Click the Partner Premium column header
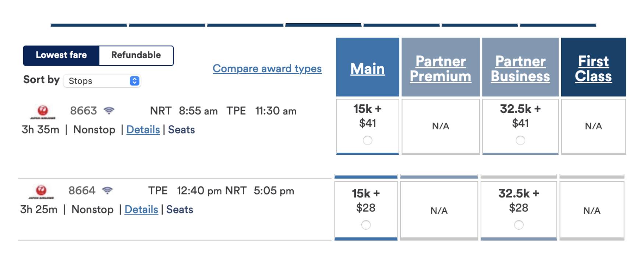The height and width of the screenshot is (258, 644). (x=440, y=69)
